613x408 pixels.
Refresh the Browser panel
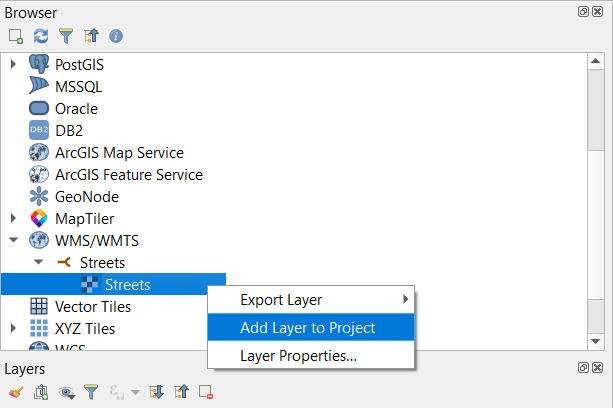41,36
